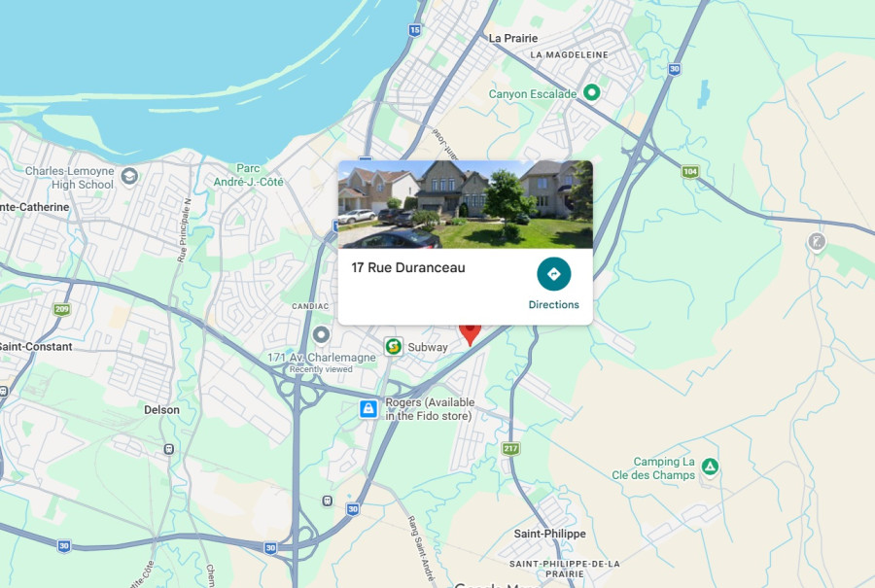Click the red location pin
This screenshot has height=588, width=875.
coord(470,334)
